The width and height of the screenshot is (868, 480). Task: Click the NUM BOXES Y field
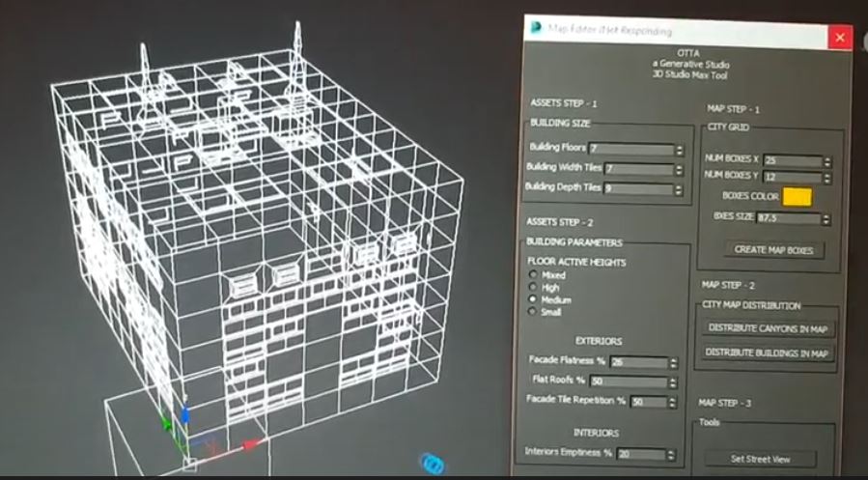793,177
